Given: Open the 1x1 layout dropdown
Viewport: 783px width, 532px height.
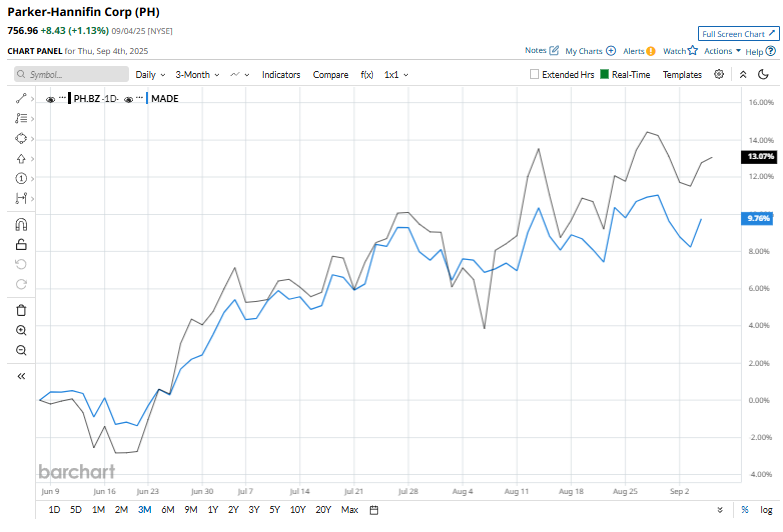Looking at the screenshot, I should pyautogui.click(x=396, y=74).
